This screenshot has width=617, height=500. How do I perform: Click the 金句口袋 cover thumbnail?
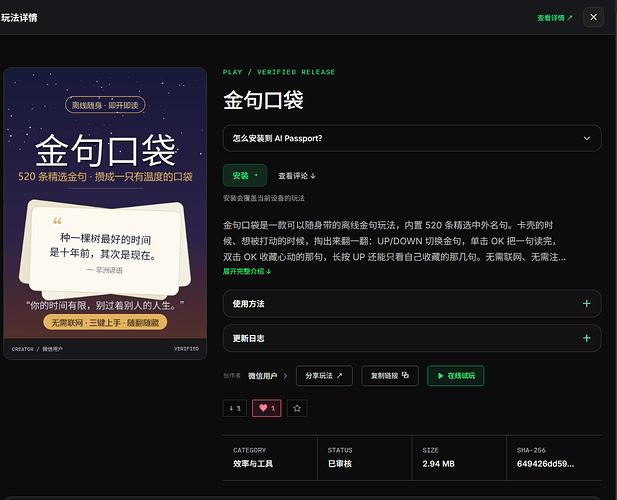point(105,203)
